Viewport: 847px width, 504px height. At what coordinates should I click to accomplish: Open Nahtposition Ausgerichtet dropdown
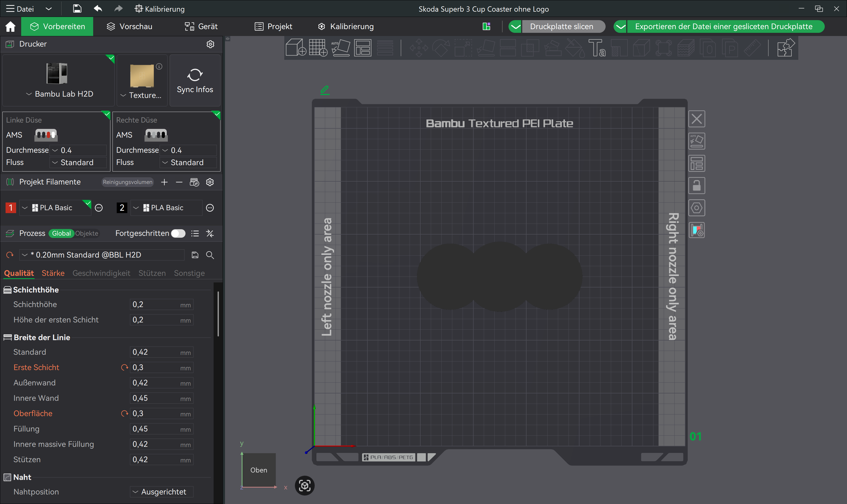coord(162,492)
